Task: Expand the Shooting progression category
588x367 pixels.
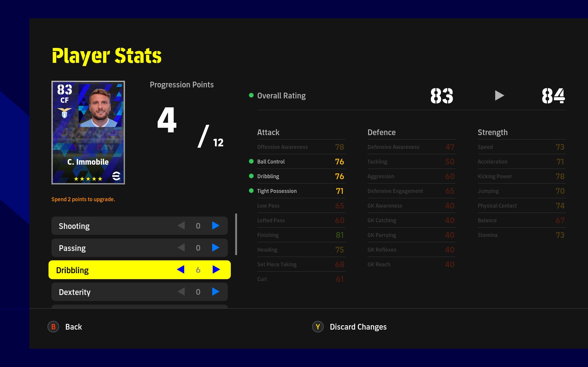Action: coord(216,226)
